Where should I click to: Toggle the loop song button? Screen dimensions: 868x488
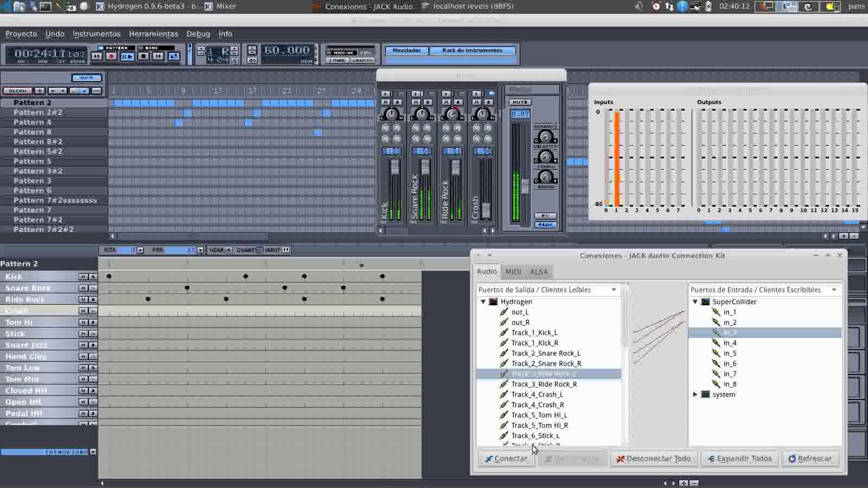(174, 56)
